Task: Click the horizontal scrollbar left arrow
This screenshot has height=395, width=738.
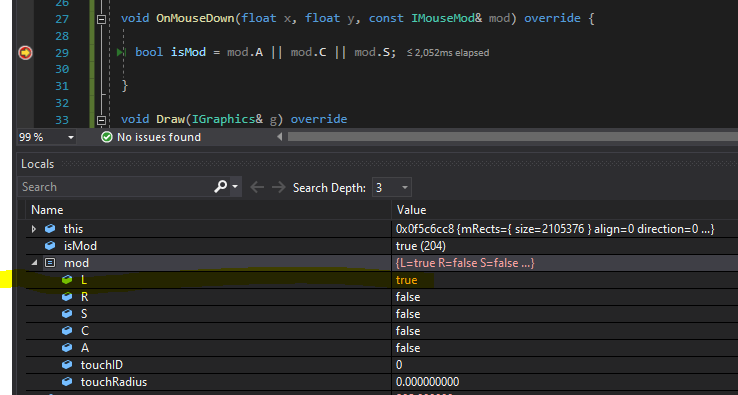Action: [280, 137]
